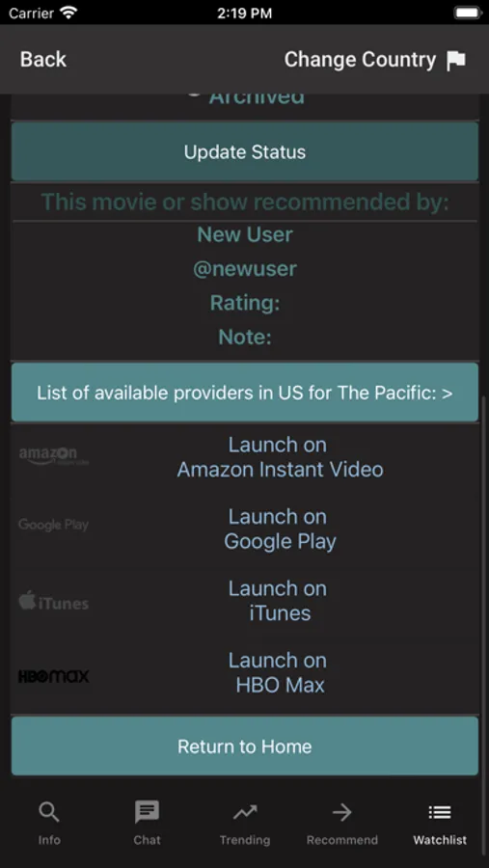The height and width of the screenshot is (868, 489).
Task: Expand the available providers list header
Action: click(245, 393)
